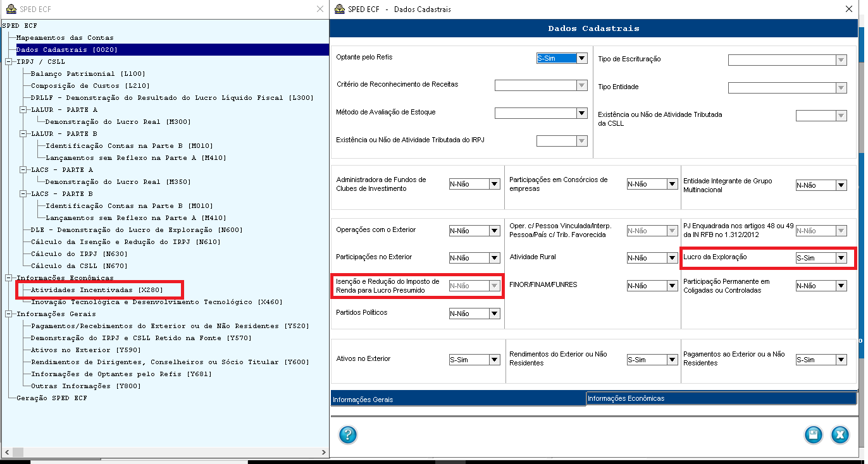Collapse the Informações Econômicas tree node

tap(8, 278)
